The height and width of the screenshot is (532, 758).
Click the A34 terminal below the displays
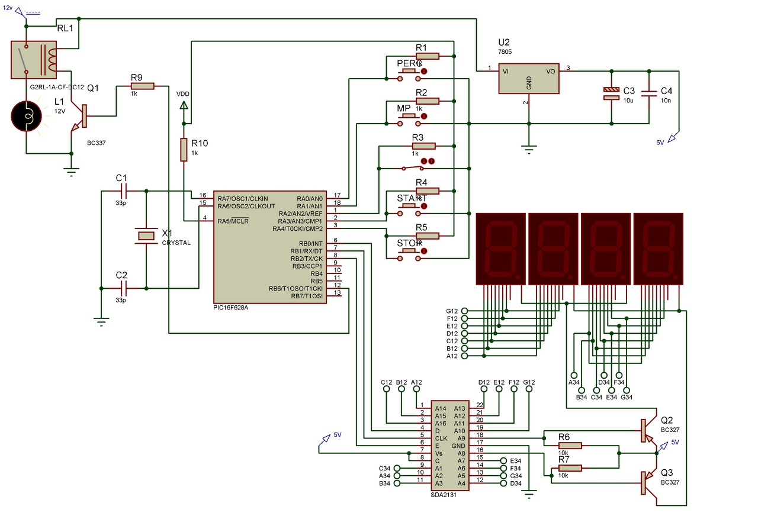coord(574,375)
